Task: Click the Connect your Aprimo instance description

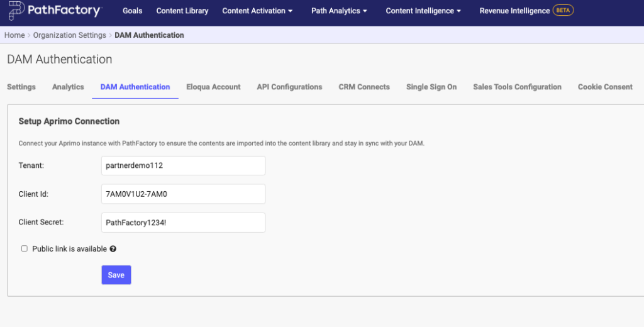Action: pos(221,143)
